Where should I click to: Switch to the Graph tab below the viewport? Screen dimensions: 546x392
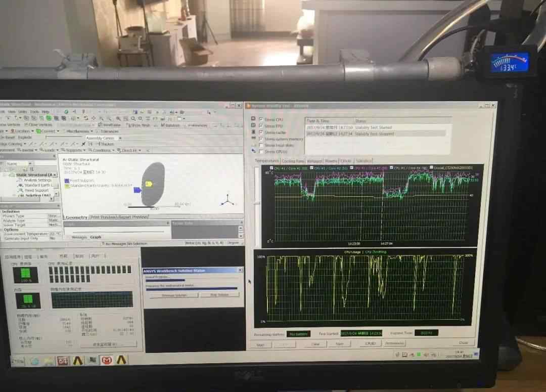(x=96, y=237)
